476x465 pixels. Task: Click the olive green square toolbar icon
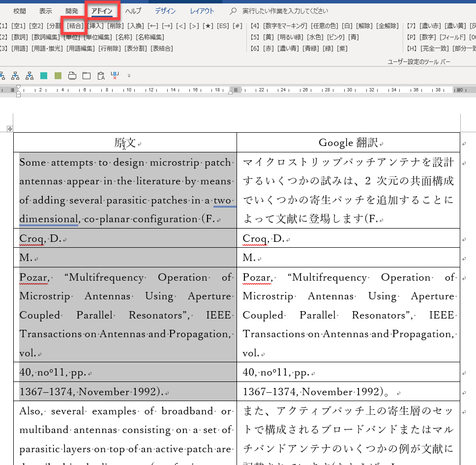pyautogui.click(x=58, y=76)
